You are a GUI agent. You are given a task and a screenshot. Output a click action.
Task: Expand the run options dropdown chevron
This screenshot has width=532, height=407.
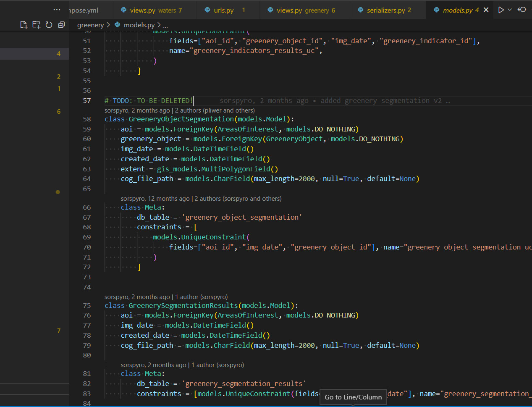click(x=510, y=10)
